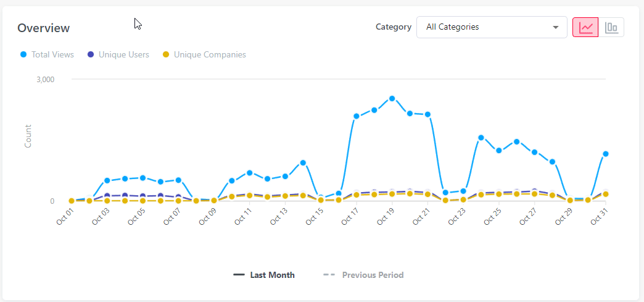Click the Unique Companies point on Oct 01
This screenshot has width=644, height=302.
(72, 201)
